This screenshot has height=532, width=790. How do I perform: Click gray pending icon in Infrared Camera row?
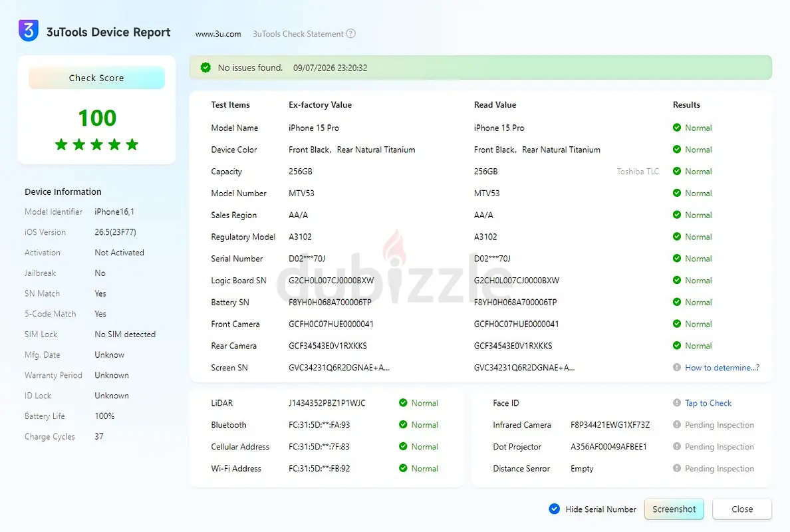point(677,425)
